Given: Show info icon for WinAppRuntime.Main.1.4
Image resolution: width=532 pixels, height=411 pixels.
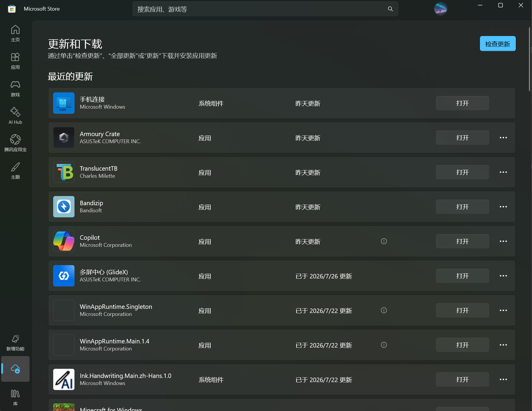Looking at the screenshot, I should click(384, 345).
